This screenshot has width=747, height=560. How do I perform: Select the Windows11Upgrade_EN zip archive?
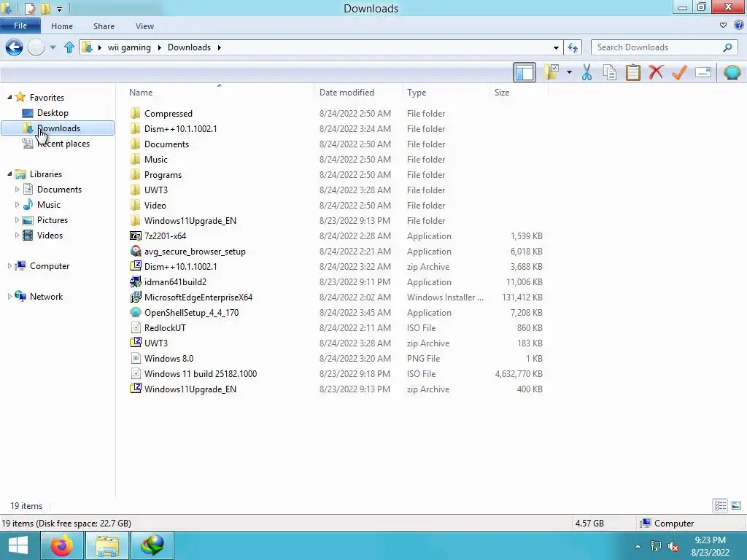[x=190, y=389]
